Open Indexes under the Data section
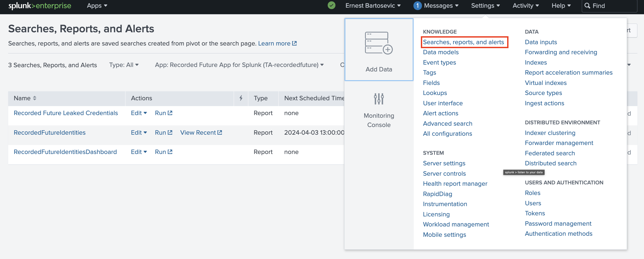 [536, 62]
